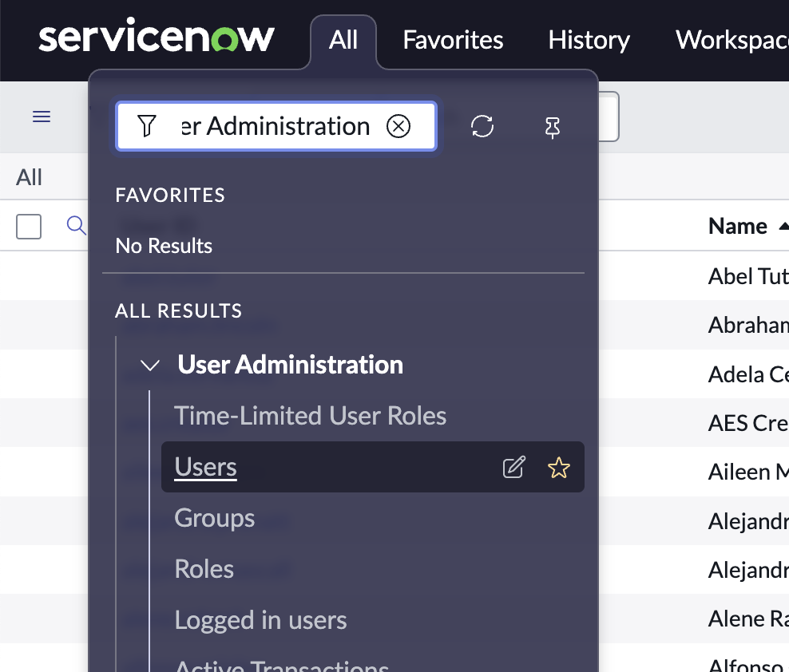Click the No Results text
789x672 pixels.
[x=164, y=246]
